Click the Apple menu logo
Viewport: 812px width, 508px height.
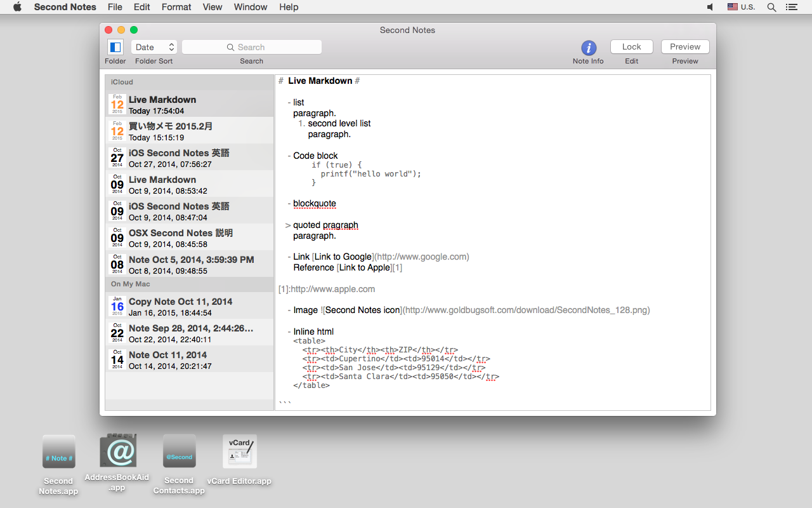pos(17,7)
